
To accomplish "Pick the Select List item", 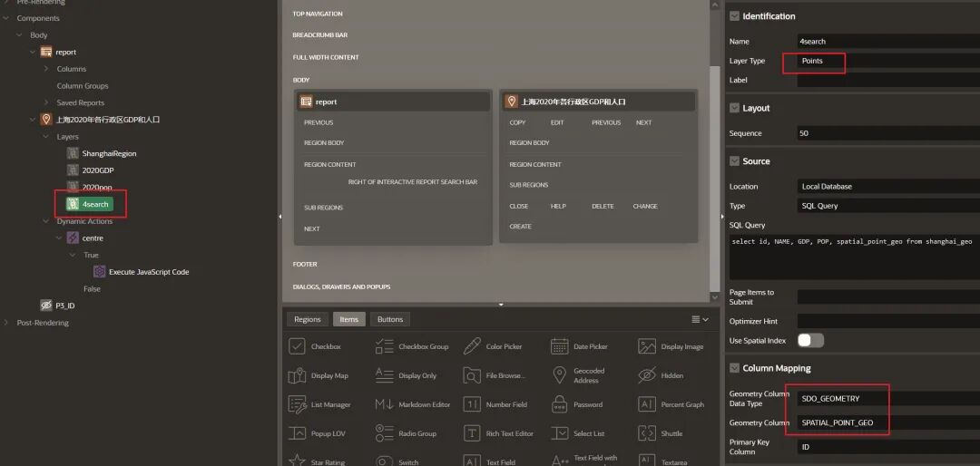I will (578, 433).
